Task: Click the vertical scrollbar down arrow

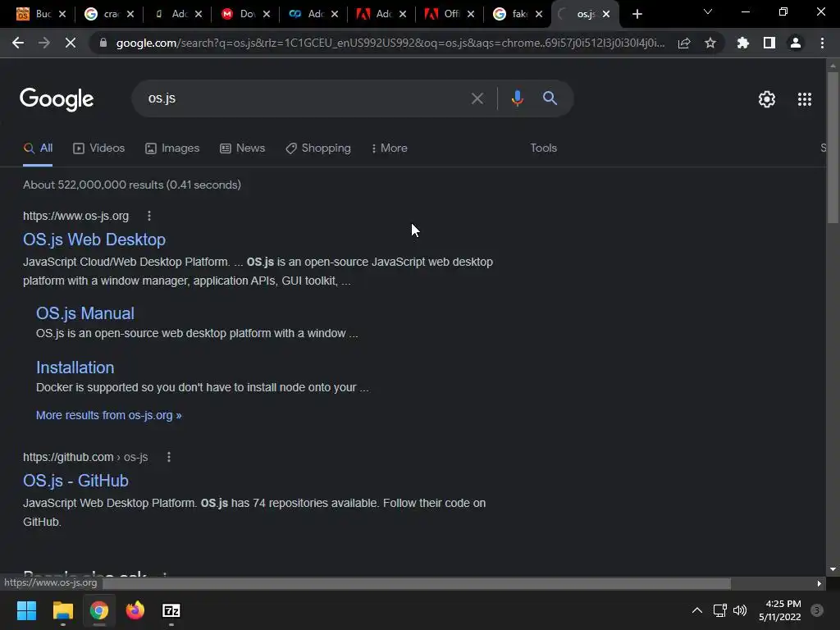Action: tap(833, 569)
